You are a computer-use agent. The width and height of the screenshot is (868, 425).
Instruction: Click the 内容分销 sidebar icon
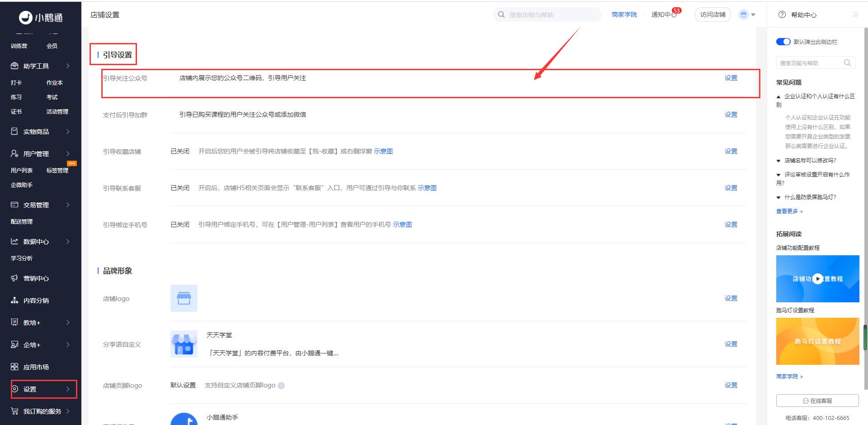[x=14, y=301]
